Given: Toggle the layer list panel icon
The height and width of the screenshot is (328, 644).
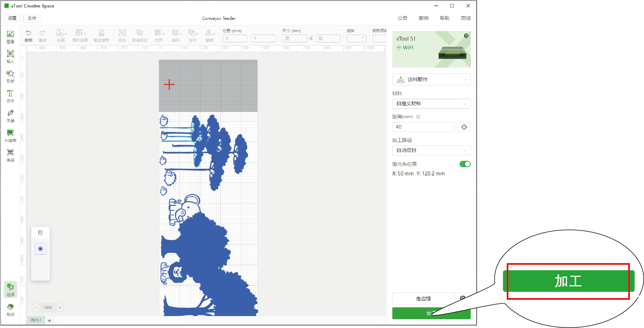Looking at the screenshot, I should click(x=40, y=233).
